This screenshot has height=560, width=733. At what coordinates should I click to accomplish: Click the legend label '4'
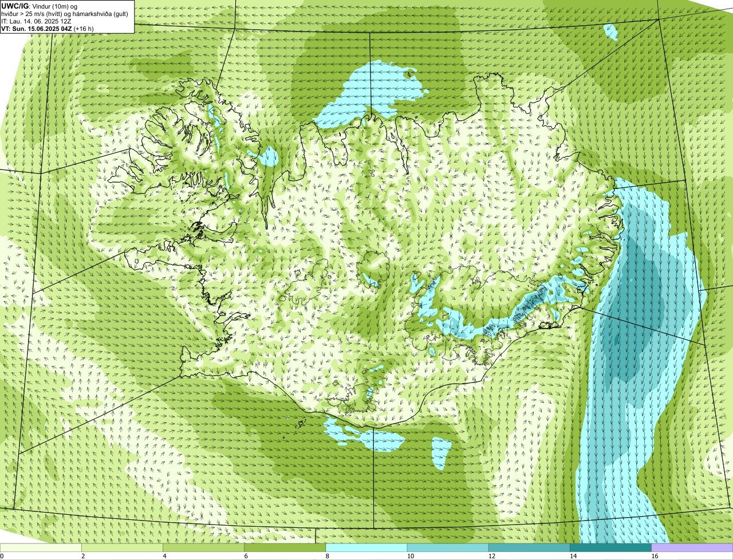coord(164,556)
